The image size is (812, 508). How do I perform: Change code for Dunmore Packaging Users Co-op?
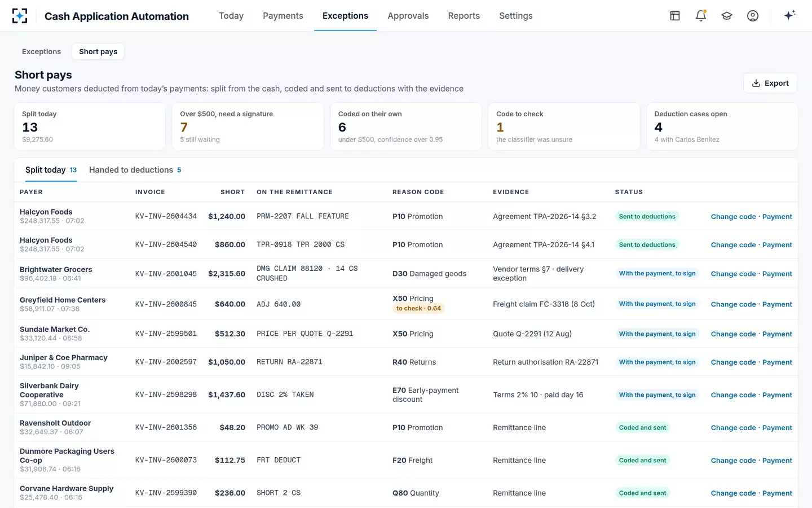coord(733,461)
